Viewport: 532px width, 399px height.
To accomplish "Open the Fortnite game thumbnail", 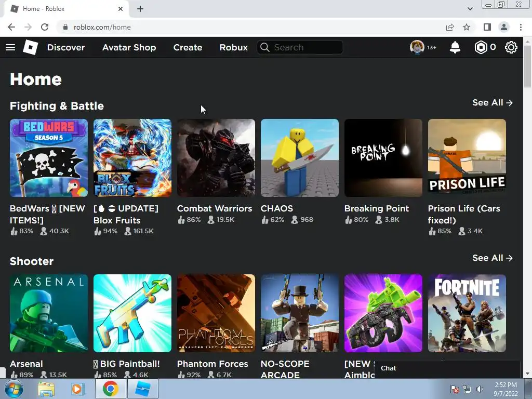I will 467,313.
